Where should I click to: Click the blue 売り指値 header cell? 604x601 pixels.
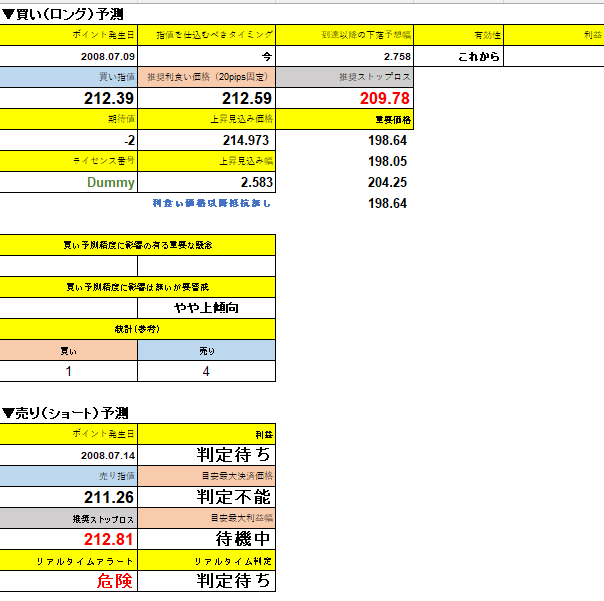click(69, 476)
